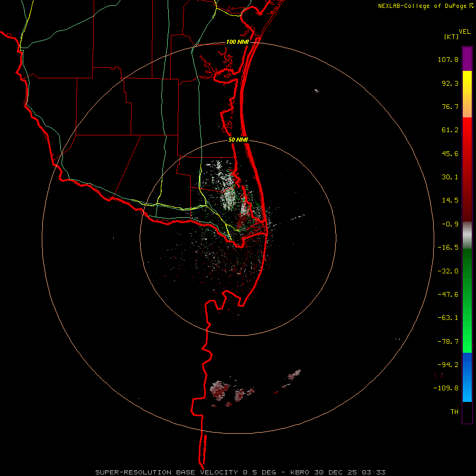Select the 92.3 legend value
The image size is (476, 476).
(x=450, y=83)
